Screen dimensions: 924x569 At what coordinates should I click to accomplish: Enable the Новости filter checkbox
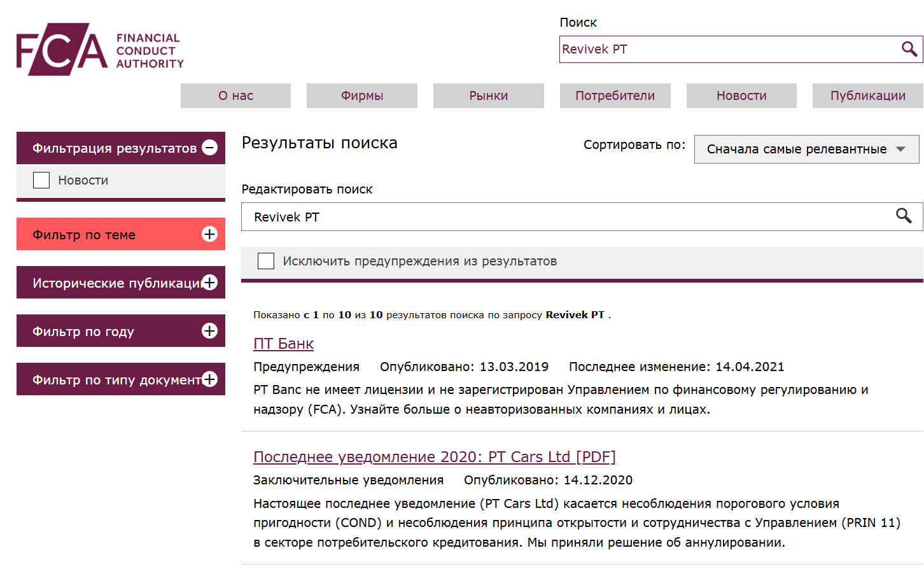tap(41, 180)
